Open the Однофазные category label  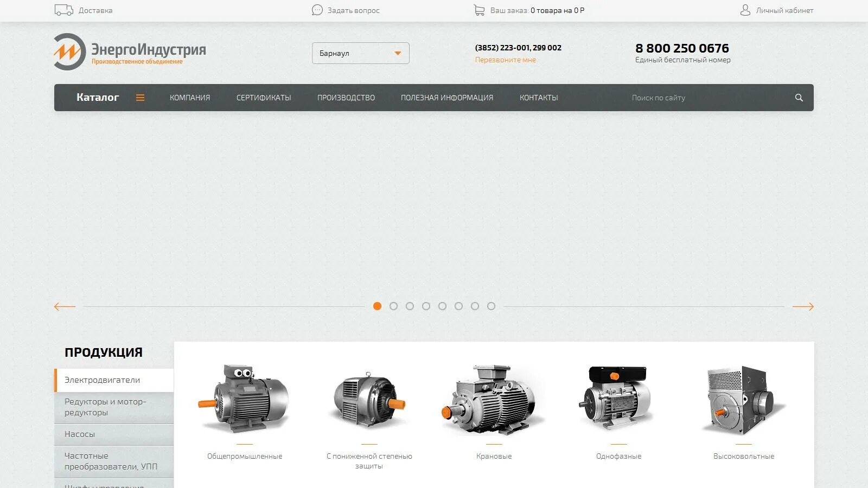(618, 457)
